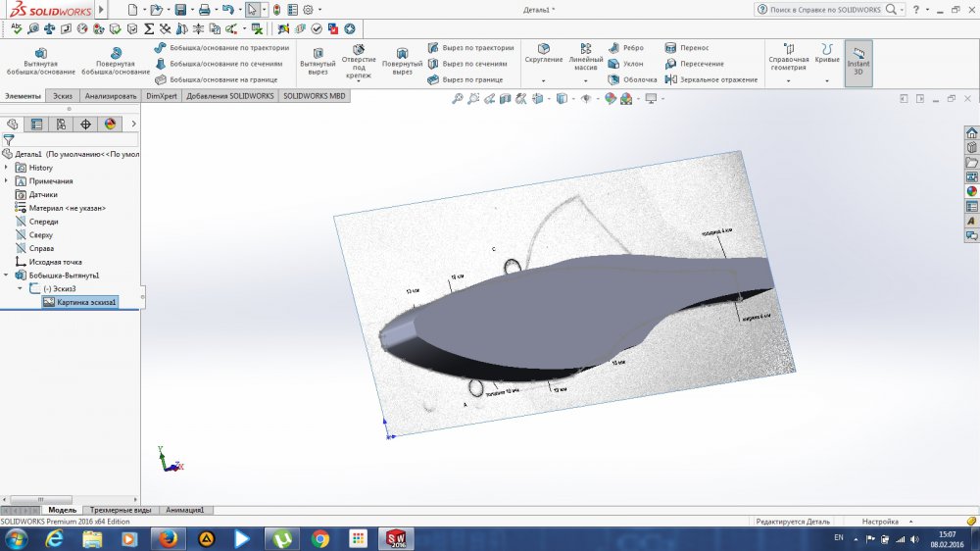980x551 pixels.
Task: Open the Кривые (Curves) dropdown
Action: click(x=827, y=80)
